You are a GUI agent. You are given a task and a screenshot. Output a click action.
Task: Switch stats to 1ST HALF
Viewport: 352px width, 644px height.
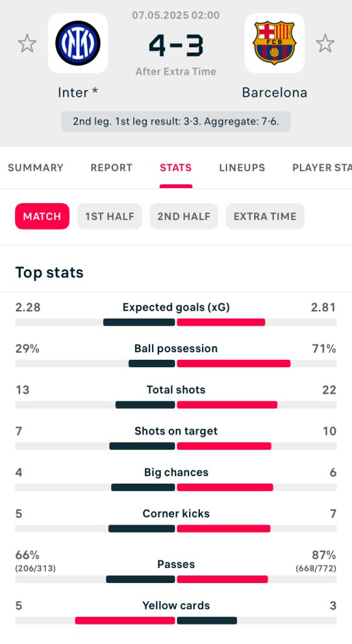click(x=109, y=216)
